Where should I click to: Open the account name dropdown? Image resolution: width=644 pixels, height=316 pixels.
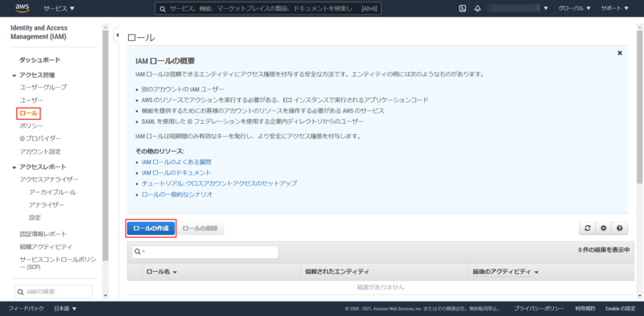518,8
